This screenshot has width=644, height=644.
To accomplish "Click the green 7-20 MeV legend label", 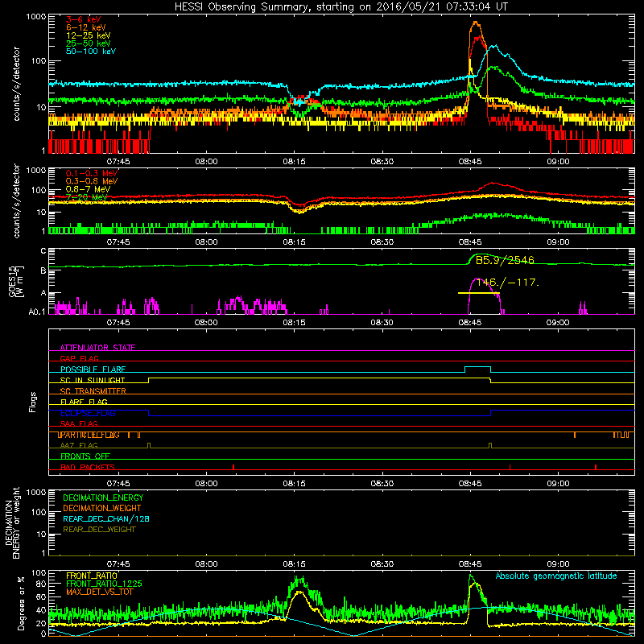I will point(86,197).
